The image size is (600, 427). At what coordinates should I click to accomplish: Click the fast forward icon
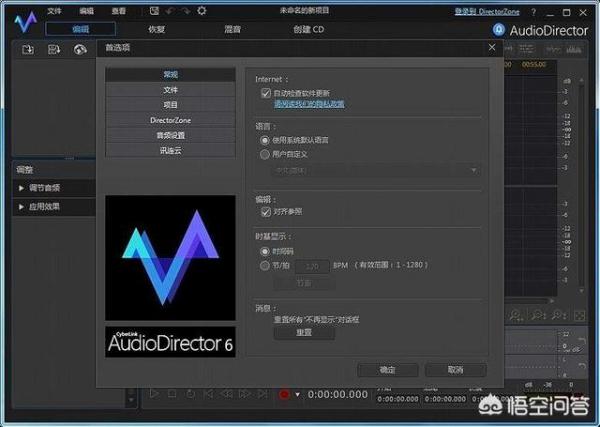[x=244, y=393]
